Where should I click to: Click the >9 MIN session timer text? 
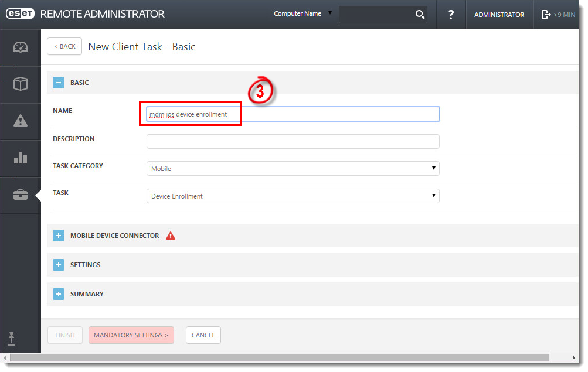[x=565, y=15]
